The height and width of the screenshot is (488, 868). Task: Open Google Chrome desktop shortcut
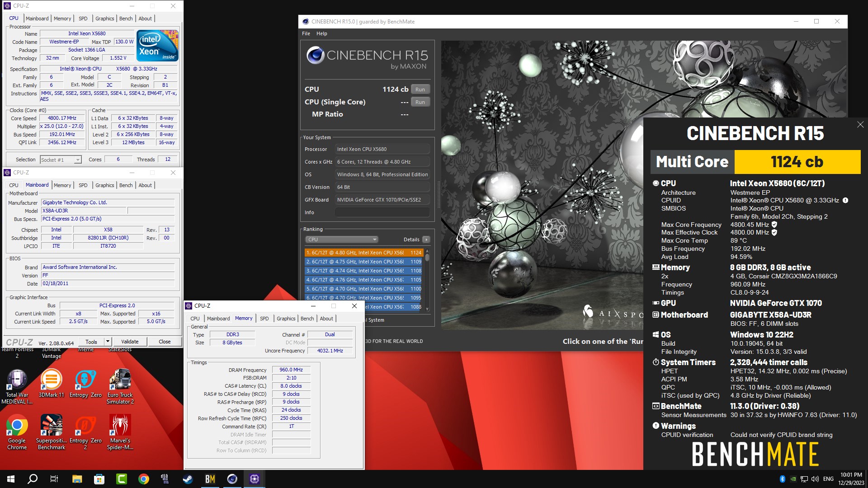click(x=17, y=432)
